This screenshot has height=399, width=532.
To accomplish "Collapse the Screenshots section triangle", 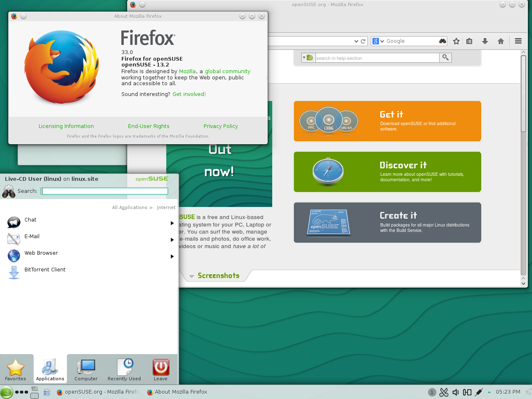I will click(192, 276).
